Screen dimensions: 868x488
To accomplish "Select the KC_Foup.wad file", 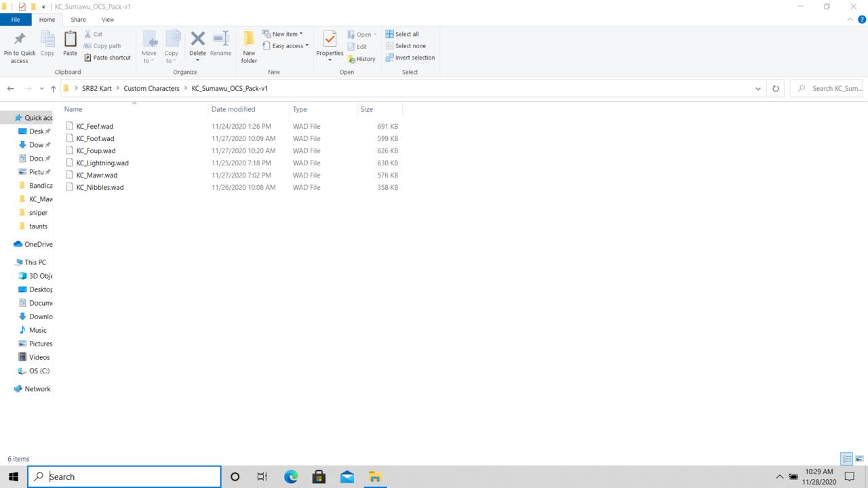I will pos(96,150).
